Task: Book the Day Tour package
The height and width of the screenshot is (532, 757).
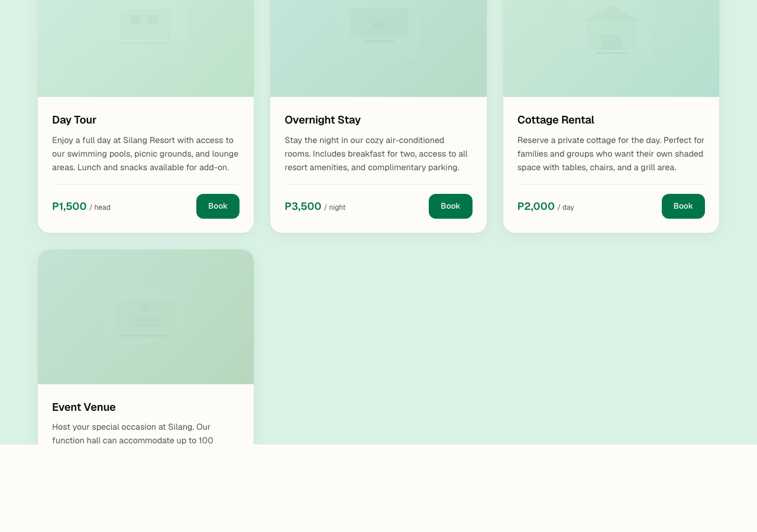Action: coord(218,206)
